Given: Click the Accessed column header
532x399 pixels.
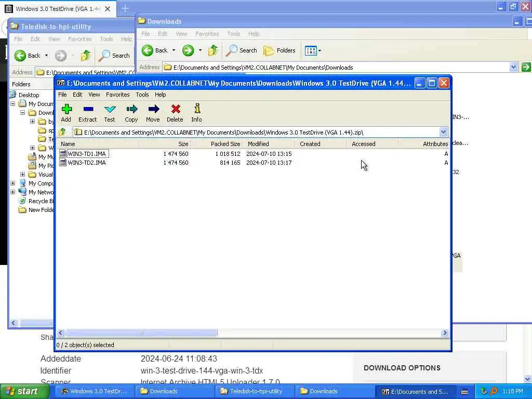Looking at the screenshot, I should coord(373,144).
